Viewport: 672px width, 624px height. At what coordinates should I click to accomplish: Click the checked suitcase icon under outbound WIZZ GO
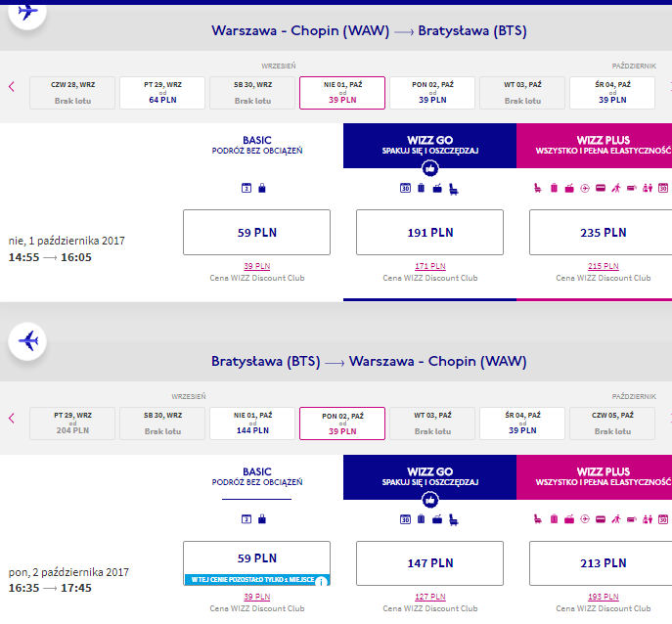point(422,188)
